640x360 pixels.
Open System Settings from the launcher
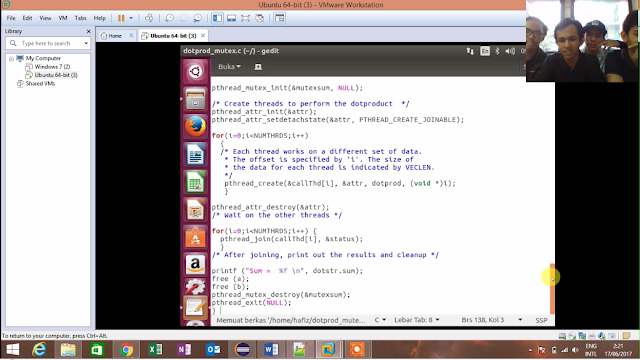195,287
